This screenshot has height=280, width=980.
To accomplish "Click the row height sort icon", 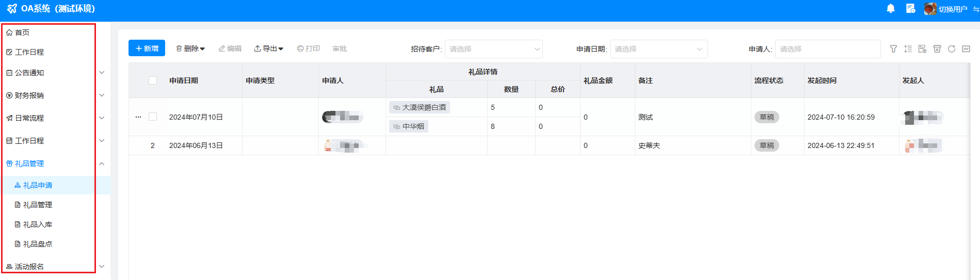I will click(908, 49).
